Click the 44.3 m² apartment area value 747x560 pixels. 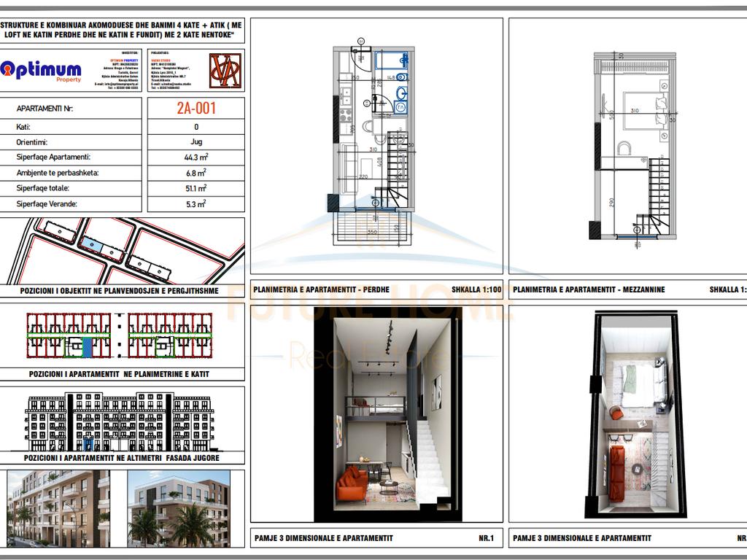point(196,157)
